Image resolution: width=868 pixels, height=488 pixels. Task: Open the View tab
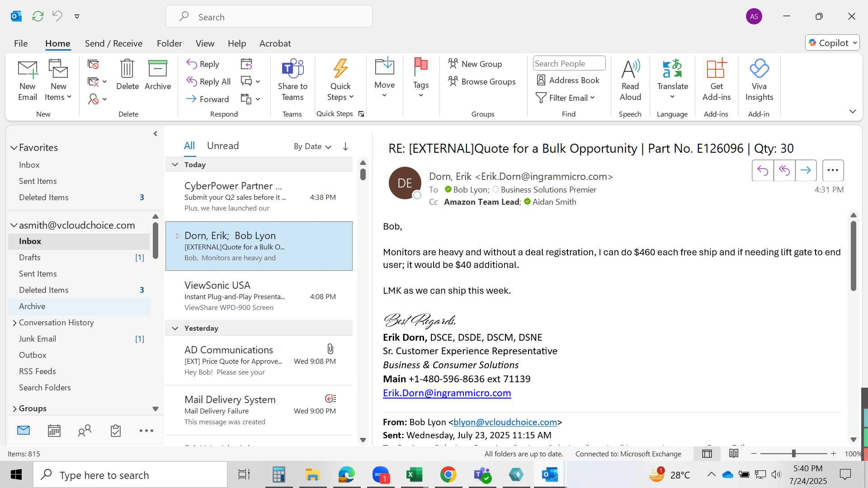(205, 43)
